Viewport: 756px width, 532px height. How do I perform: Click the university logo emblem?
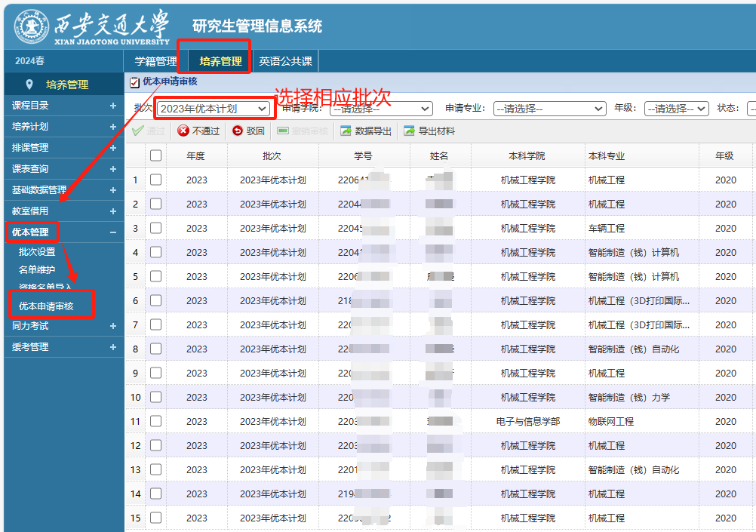[x=32, y=26]
